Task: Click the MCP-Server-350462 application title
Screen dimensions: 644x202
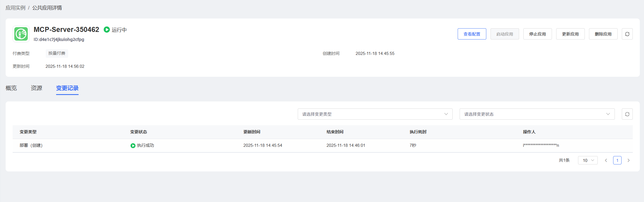Action: click(67, 29)
